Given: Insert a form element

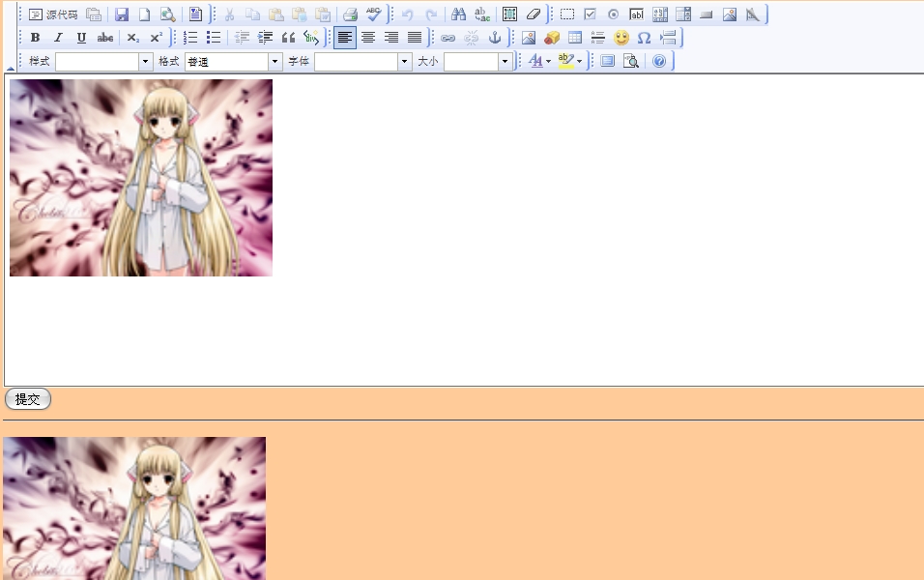Looking at the screenshot, I should click(567, 14).
